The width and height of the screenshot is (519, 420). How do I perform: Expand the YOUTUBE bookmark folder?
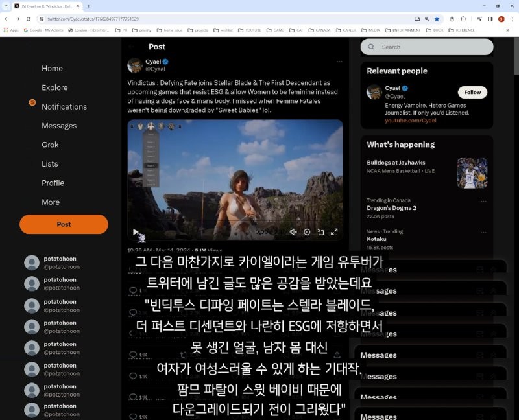[250, 30]
